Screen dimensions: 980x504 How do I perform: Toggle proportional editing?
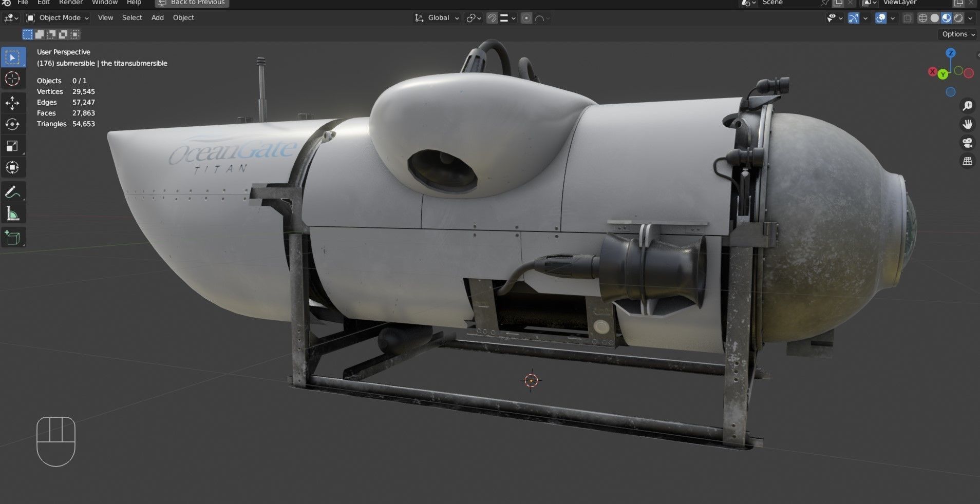[526, 18]
